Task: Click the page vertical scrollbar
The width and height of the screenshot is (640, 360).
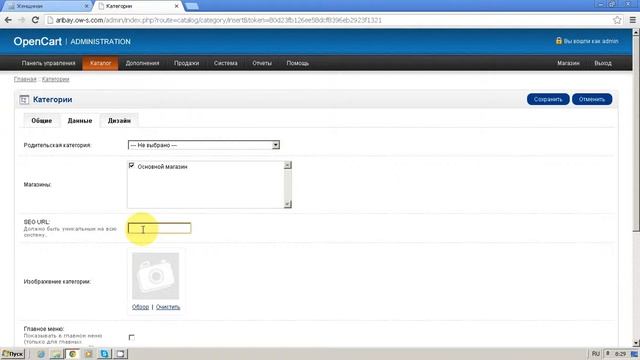Action: (636, 133)
